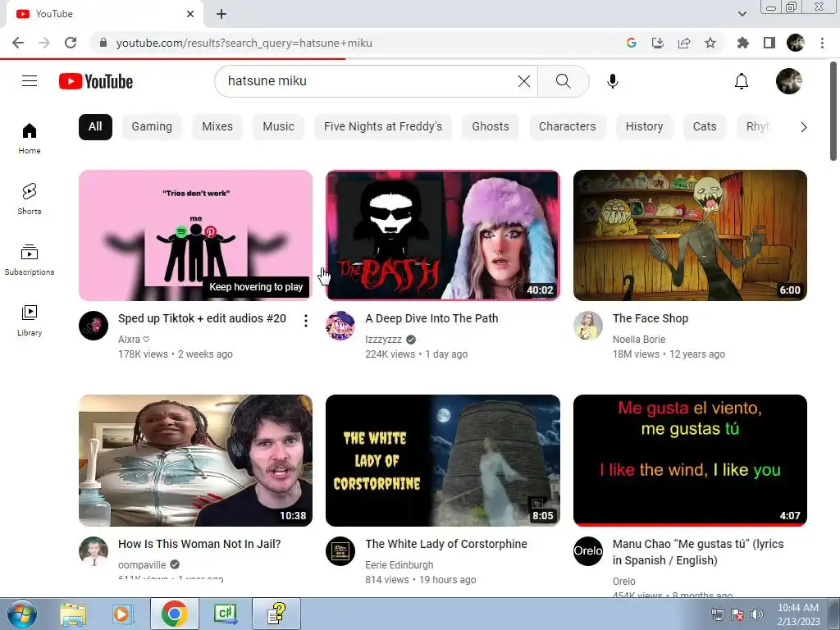
Task: Select the Ghosts filter chip
Action: point(491,126)
